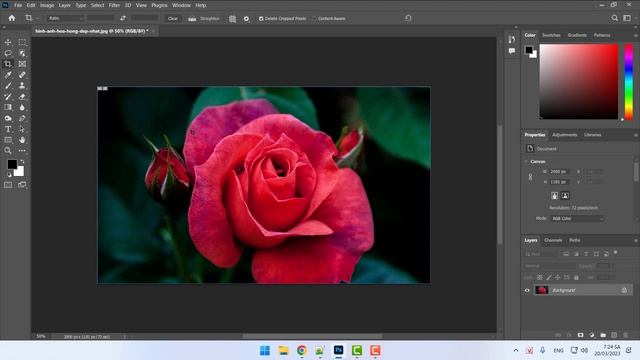Select the Frame tool

coord(22,64)
